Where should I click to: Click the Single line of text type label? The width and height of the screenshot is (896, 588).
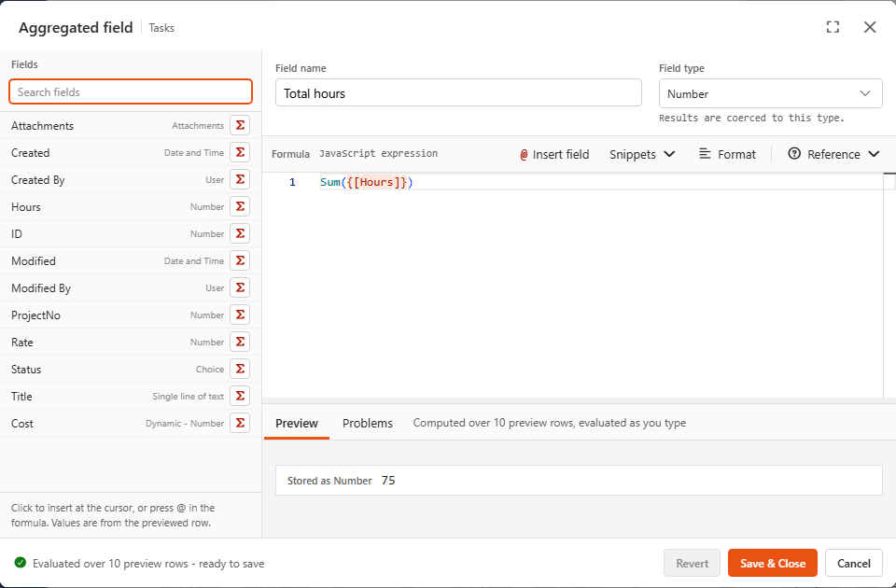188,396
